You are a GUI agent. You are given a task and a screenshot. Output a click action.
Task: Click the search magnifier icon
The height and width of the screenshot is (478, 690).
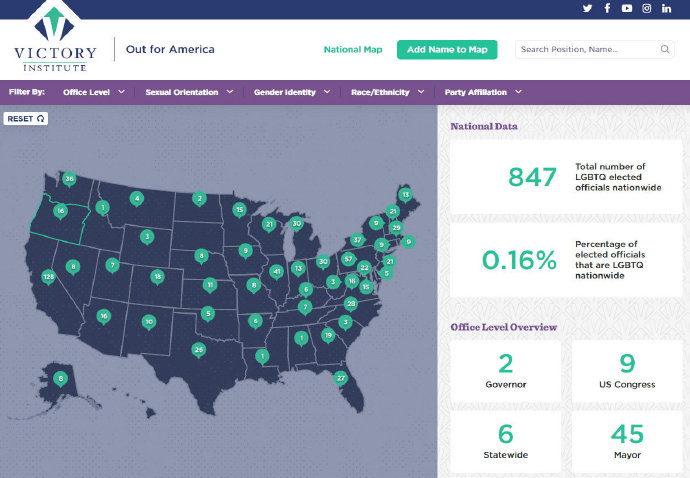click(665, 49)
